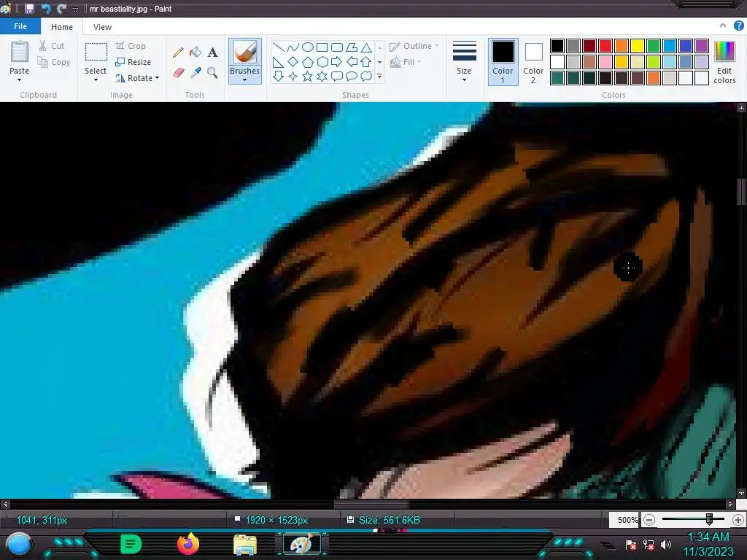Select the Text tool
Viewport: 747px width, 560px height.
pos(212,52)
